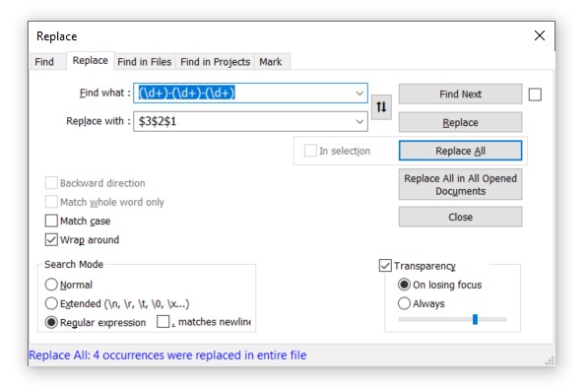Click the Replace All button
Screen dimensions: 588x386
[460, 151]
